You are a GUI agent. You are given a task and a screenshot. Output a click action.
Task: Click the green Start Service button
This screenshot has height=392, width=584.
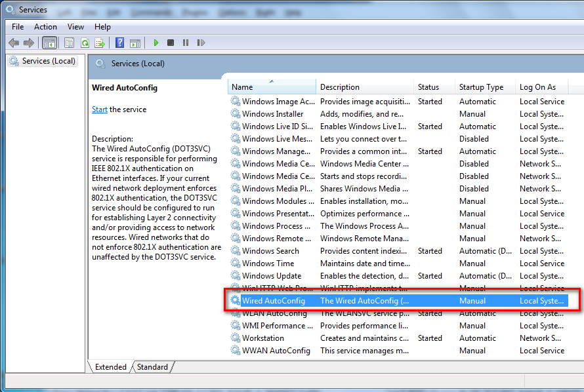156,43
